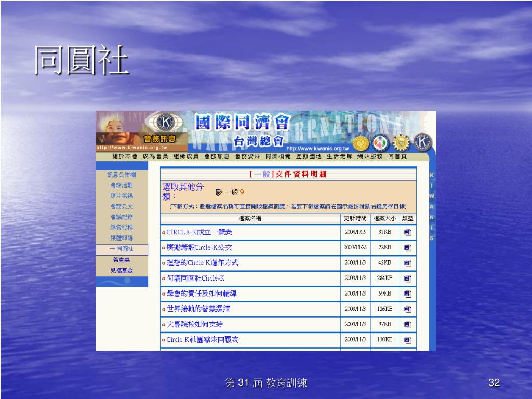Open the 成為會員 menu
The height and width of the screenshot is (399, 532).
(x=155, y=156)
